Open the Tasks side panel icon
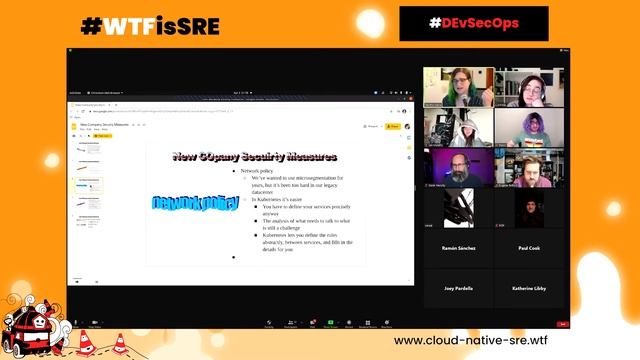This screenshot has height=360, width=640. click(x=409, y=158)
